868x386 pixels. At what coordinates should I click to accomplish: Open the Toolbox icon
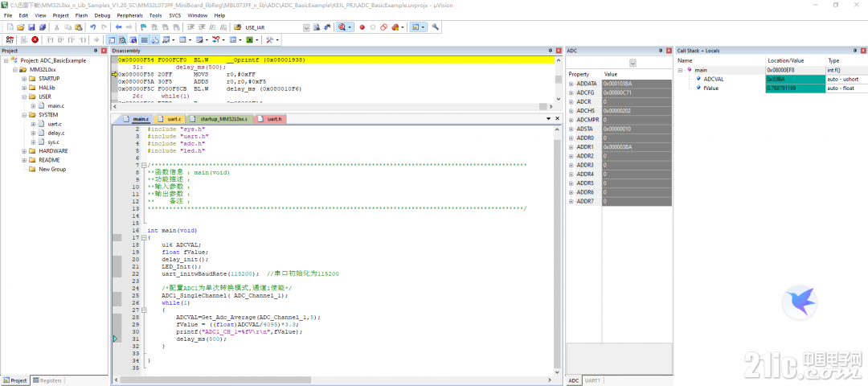(x=269, y=40)
